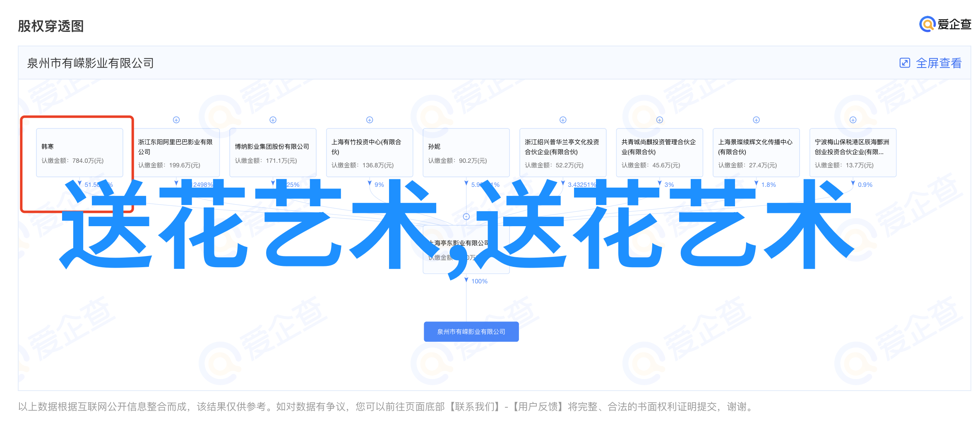Click the 泉州市有嵘影业有限公司 header title
Screen dimensions: 980x425
point(91,63)
